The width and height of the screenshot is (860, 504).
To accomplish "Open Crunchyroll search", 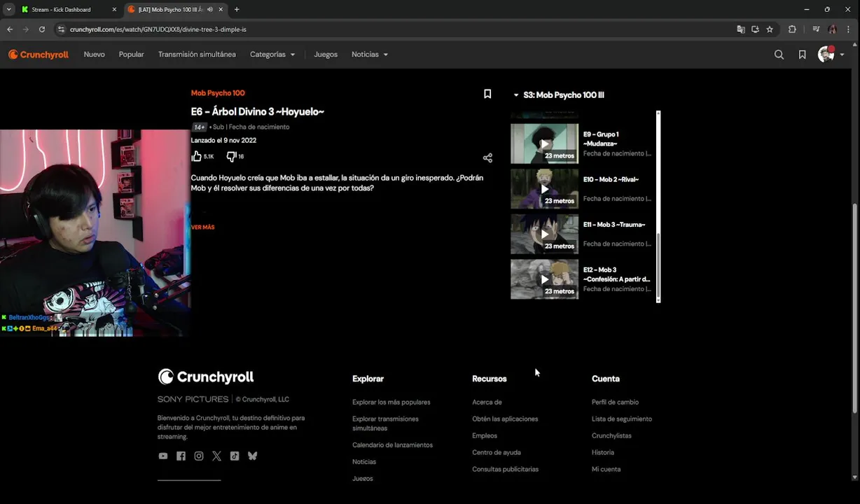I will [x=779, y=55].
